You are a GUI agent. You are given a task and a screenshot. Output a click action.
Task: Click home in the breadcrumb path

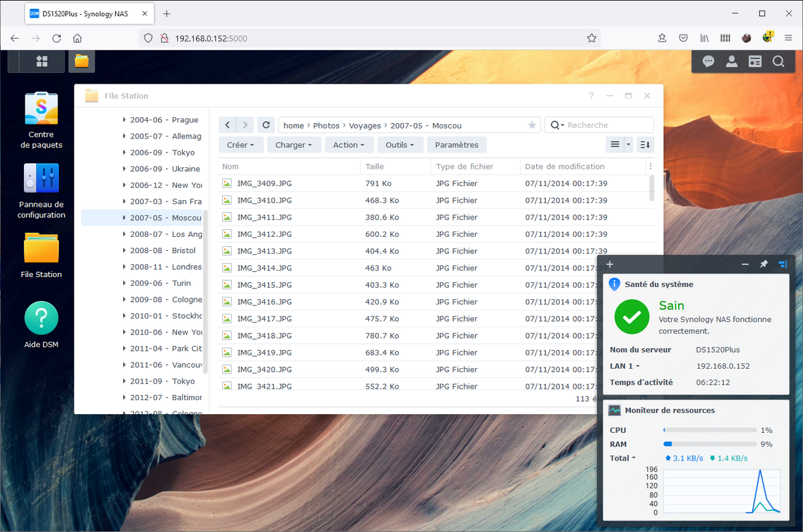294,125
